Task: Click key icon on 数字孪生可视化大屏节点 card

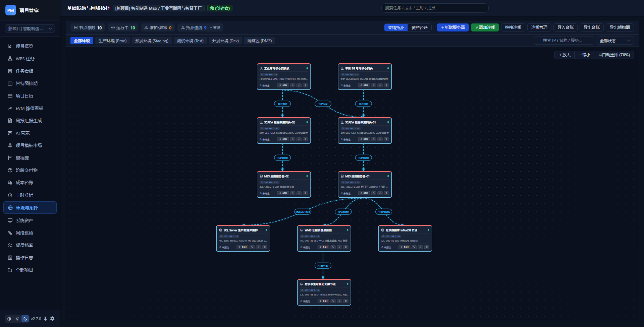Action: [x=333, y=301]
